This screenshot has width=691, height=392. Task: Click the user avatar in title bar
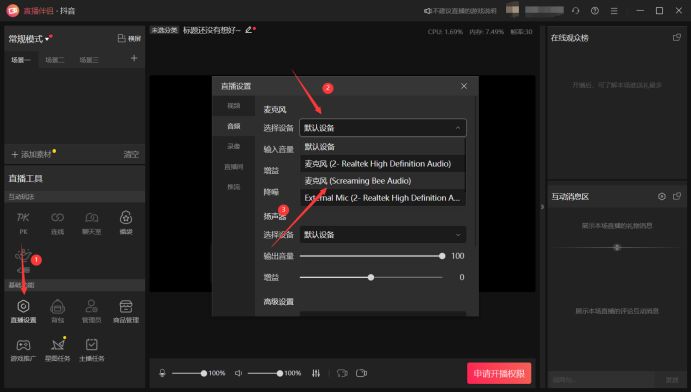tap(512, 10)
